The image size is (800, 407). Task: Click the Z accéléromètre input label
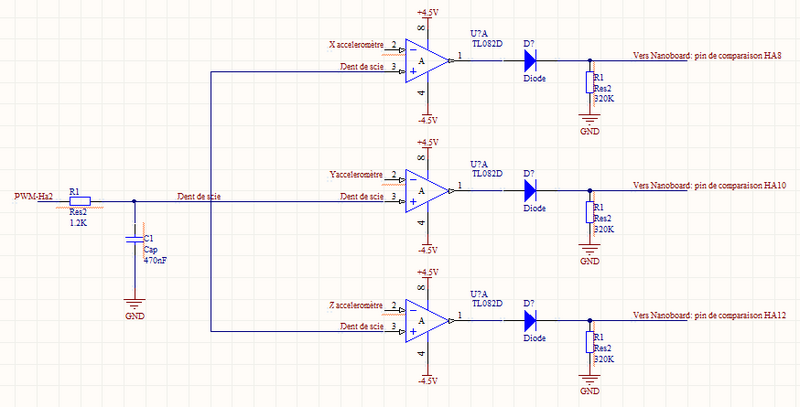tap(356, 304)
